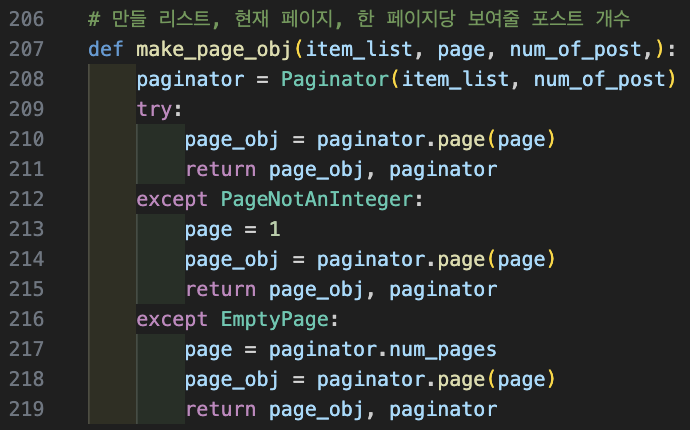Screen dimensions: 690x430
Task: Click the 'try' keyword on line 209
Action: (x=154, y=110)
